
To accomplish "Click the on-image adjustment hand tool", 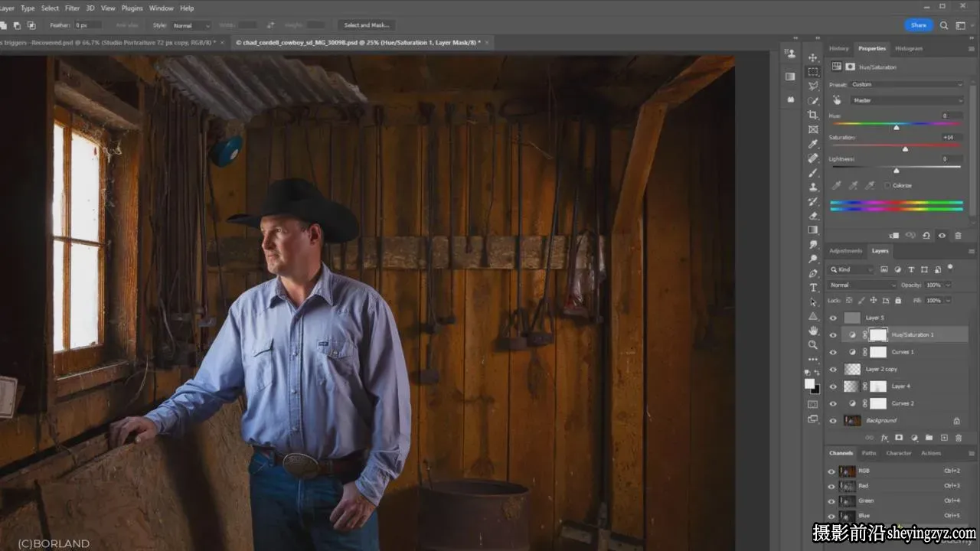I will (837, 100).
